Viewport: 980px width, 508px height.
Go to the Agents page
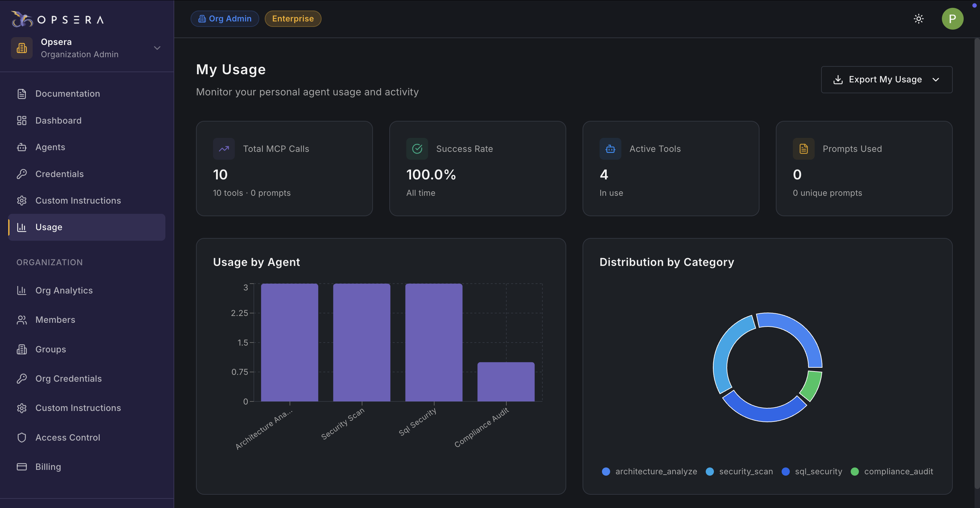[x=50, y=147]
